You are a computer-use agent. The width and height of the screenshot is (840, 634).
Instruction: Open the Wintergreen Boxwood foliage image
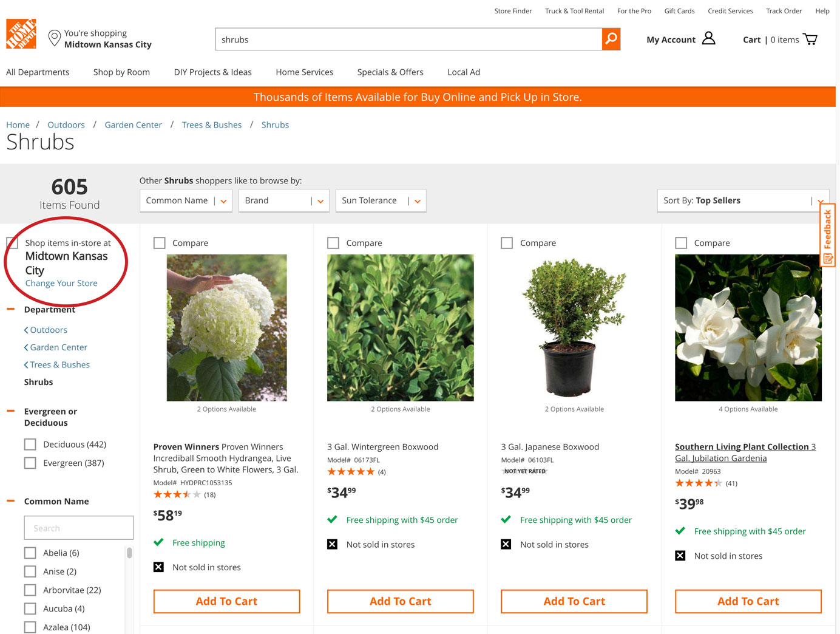pyautogui.click(x=401, y=328)
